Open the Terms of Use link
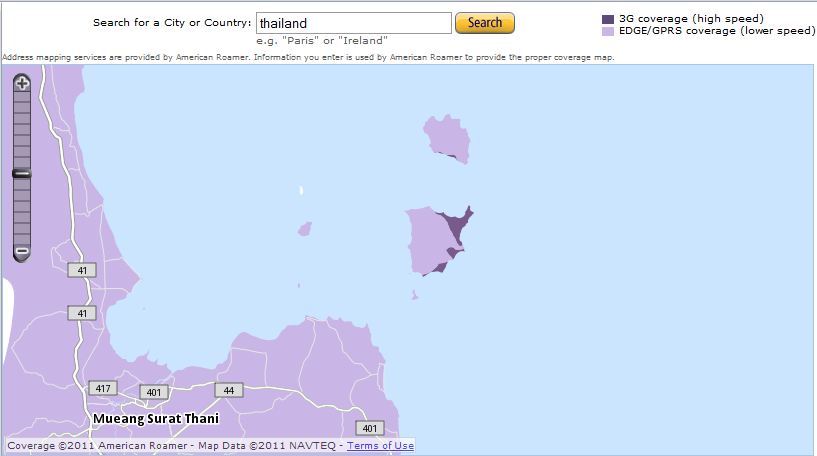 [x=380, y=446]
